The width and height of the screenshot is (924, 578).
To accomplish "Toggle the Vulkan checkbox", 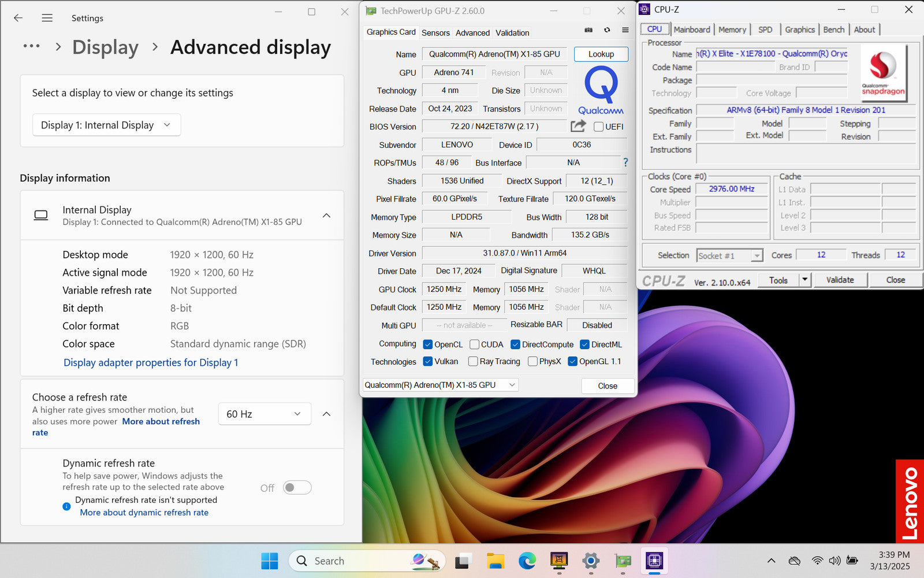I will 428,361.
